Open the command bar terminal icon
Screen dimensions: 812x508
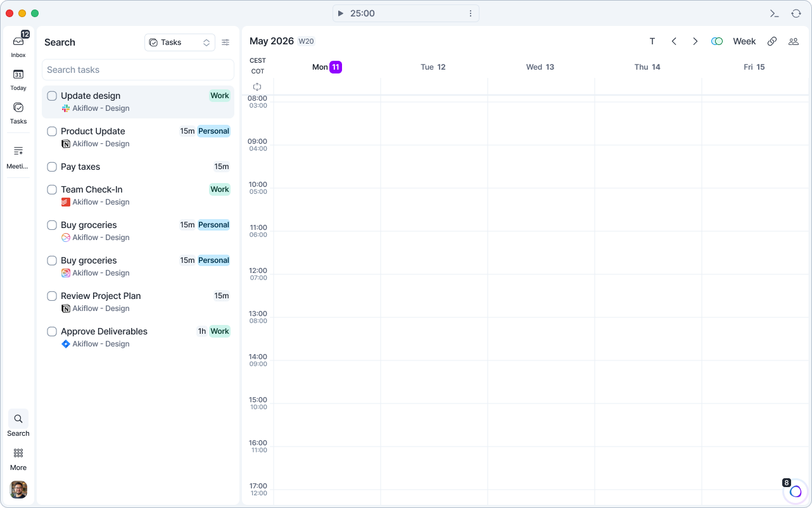[x=774, y=13]
